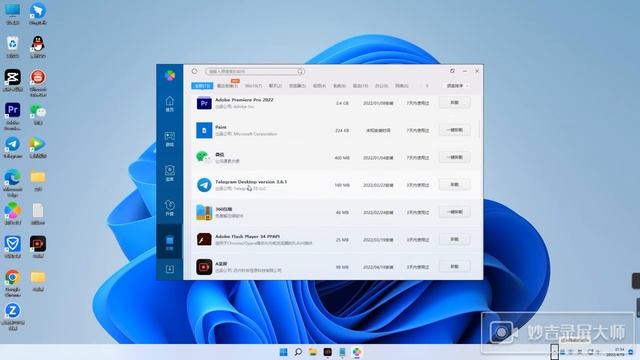Select the folder next to the Chrome shortcut

pos(38,281)
